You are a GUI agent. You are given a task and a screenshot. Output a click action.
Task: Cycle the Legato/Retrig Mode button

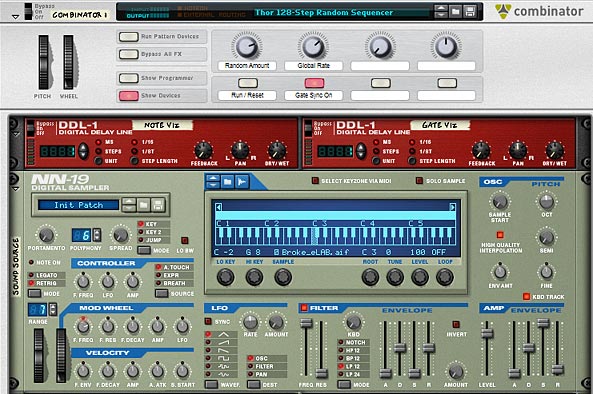tap(34, 293)
